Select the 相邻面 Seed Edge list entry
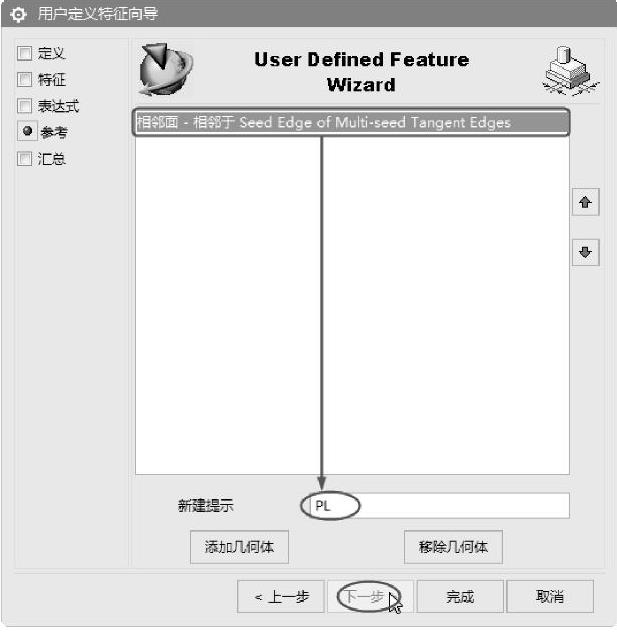Screen dimensions: 617x635 click(351, 122)
